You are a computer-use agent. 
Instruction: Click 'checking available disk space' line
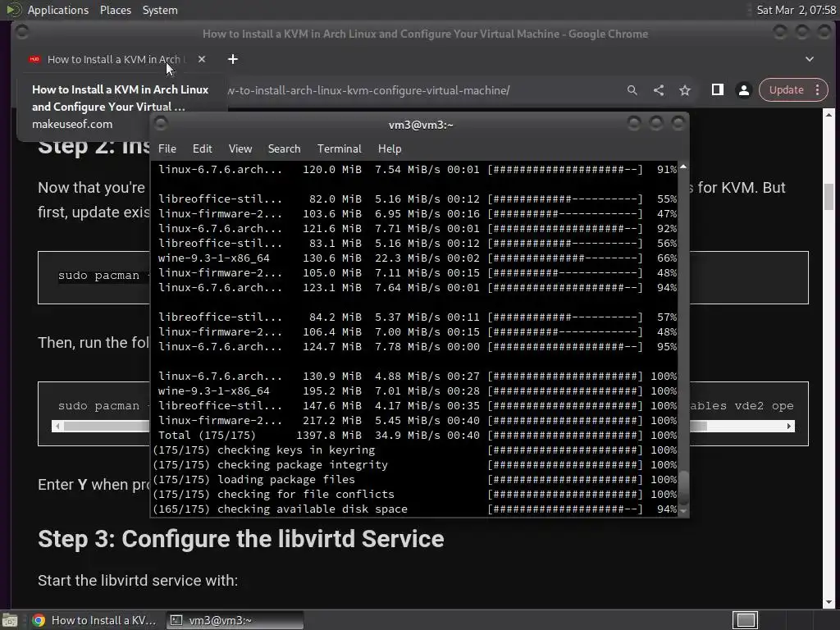(415, 509)
